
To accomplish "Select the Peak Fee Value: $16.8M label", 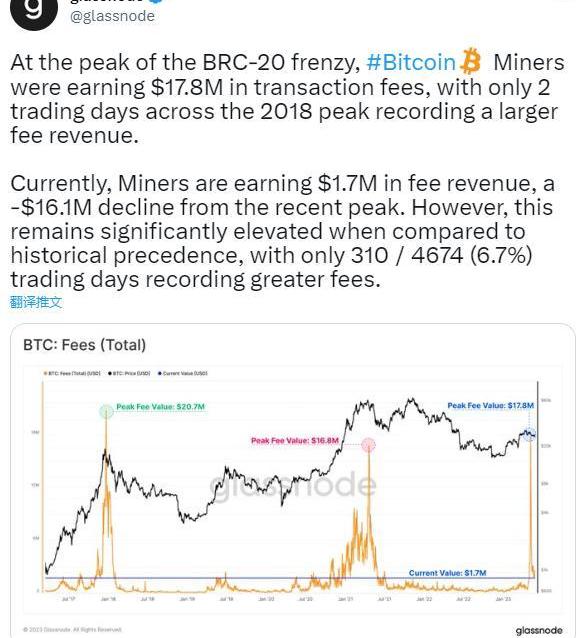I will pyautogui.click(x=295, y=441).
